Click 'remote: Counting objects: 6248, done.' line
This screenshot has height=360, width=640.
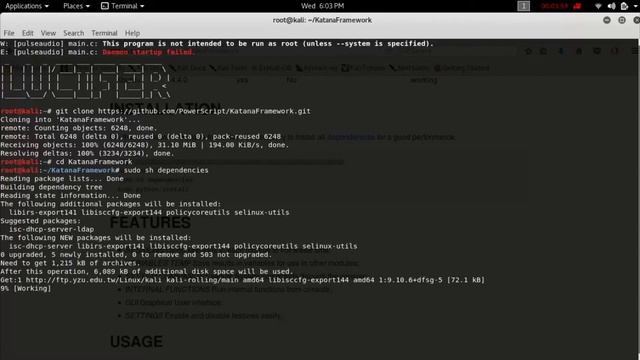[x=78, y=128]
